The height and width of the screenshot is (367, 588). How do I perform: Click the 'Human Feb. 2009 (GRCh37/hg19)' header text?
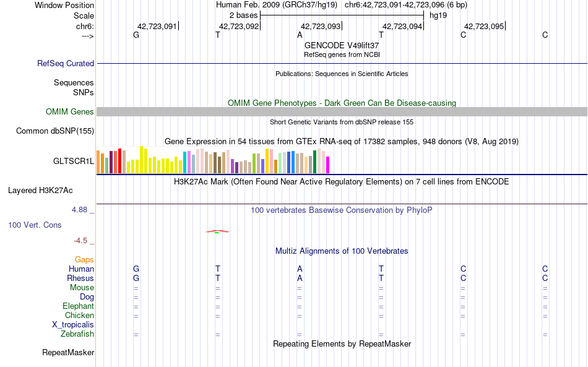coord(277,5)
